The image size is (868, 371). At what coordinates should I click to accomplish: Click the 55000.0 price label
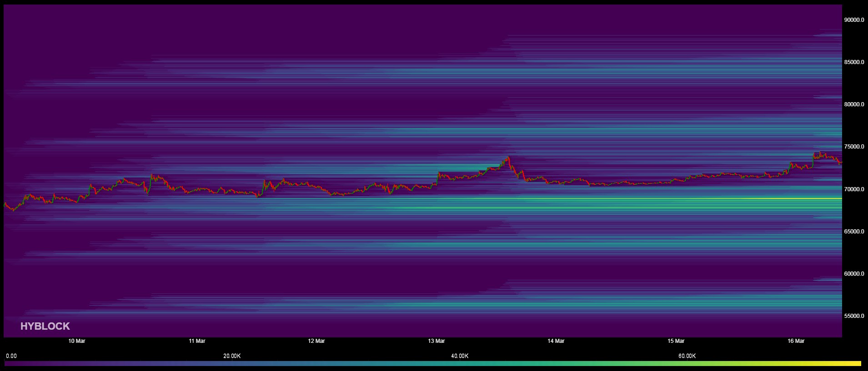[854, 316]
